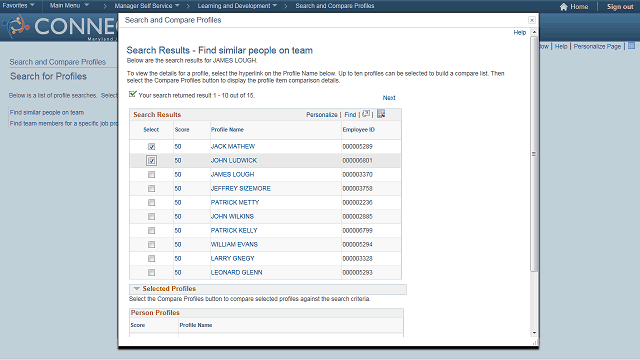The height and width of the screenshot is (360, 640).
Task: Click the Home house icon
Action: click(x=564, y=7)
